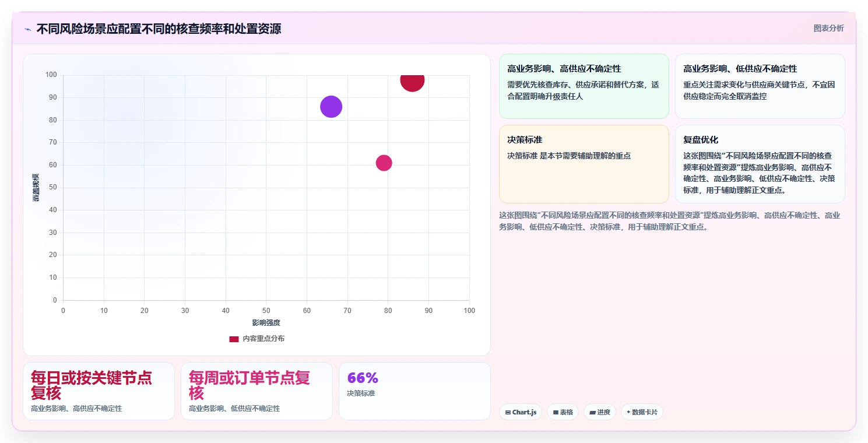Viewport: 868px width, 443px height.
Task: Open the 数据卡片 tag chip
Action: [x=642, y=412]
